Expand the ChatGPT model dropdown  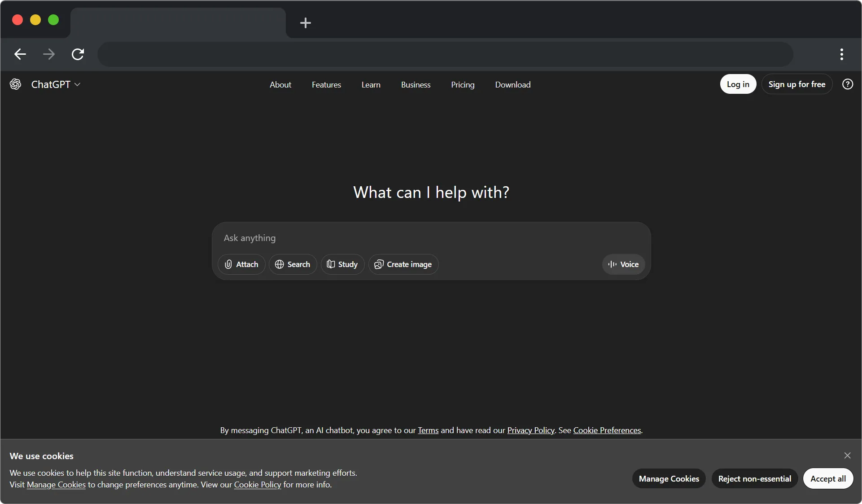56,84
